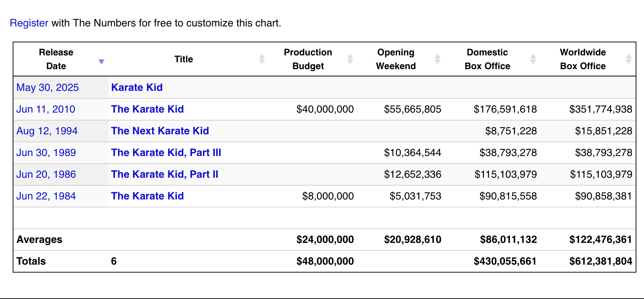Select the Jun 20, 1986 date link
Image resolution: width=644 pixels, height=299 pixels.
46,174
